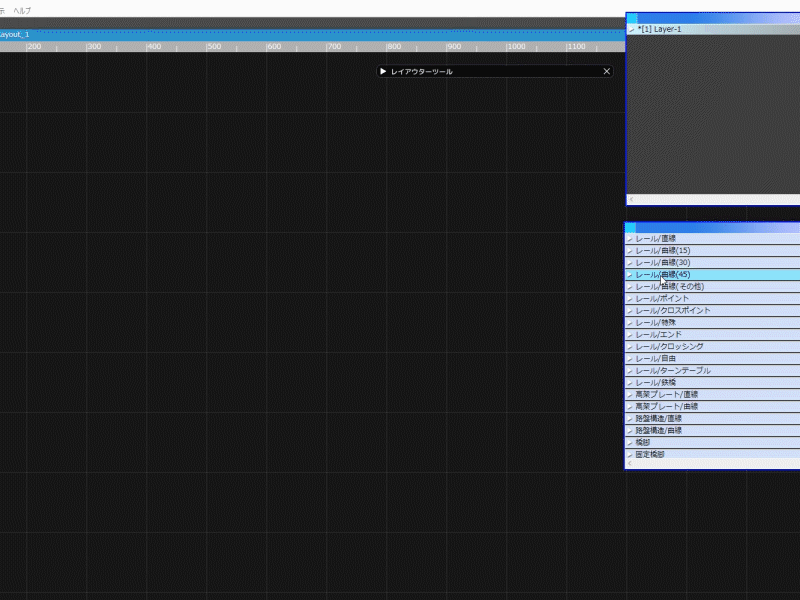Expand the レイアウターツール panel arrow
Viewport: 800px width, 600px height.
(383, 71)
